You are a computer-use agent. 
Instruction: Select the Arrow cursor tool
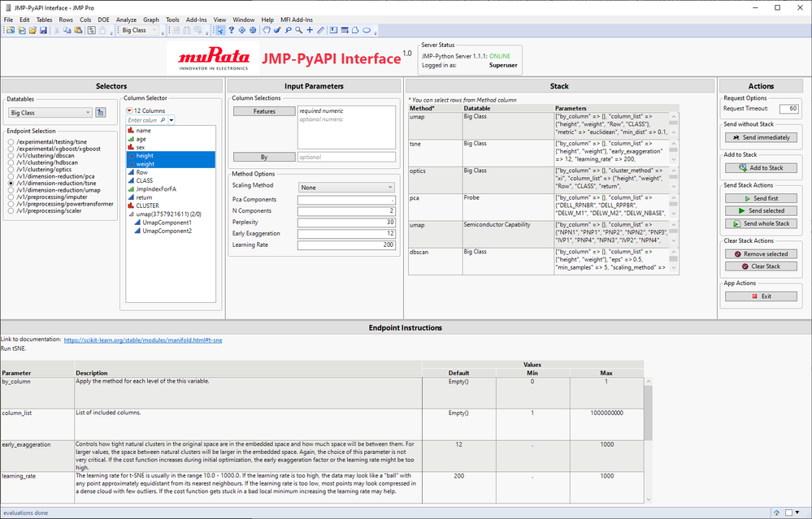pyautogui.click(x=220, y=31)
